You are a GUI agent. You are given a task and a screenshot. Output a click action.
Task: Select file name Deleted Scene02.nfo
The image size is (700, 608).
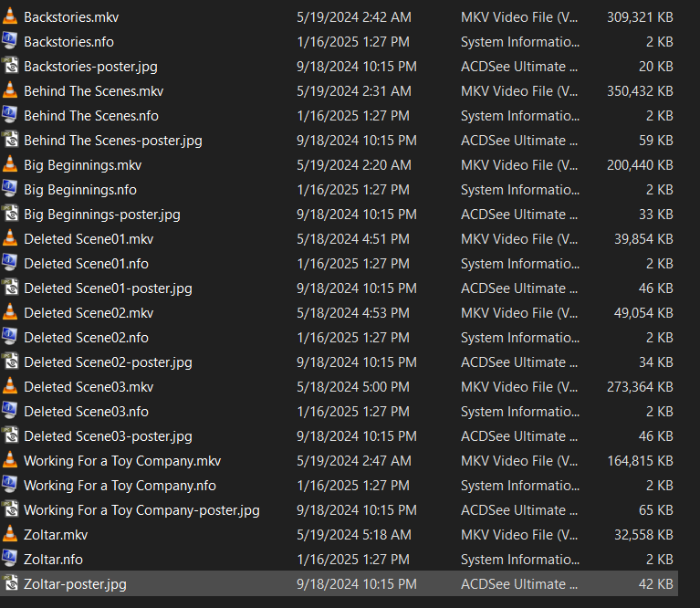[86, 338]
